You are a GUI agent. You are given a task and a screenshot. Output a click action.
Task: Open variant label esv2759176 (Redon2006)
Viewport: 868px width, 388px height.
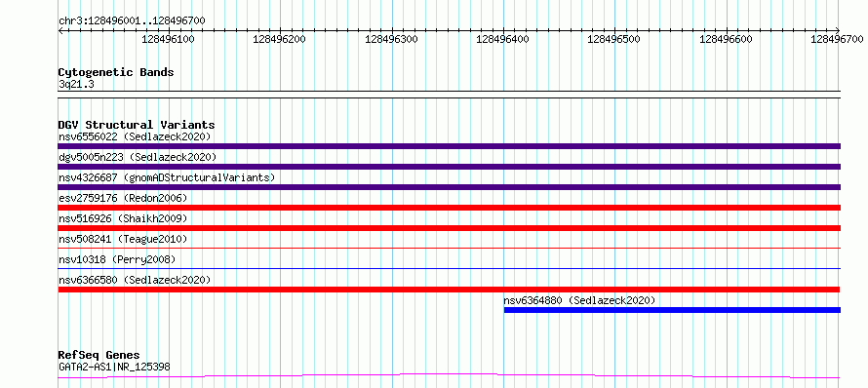(123, 198)
